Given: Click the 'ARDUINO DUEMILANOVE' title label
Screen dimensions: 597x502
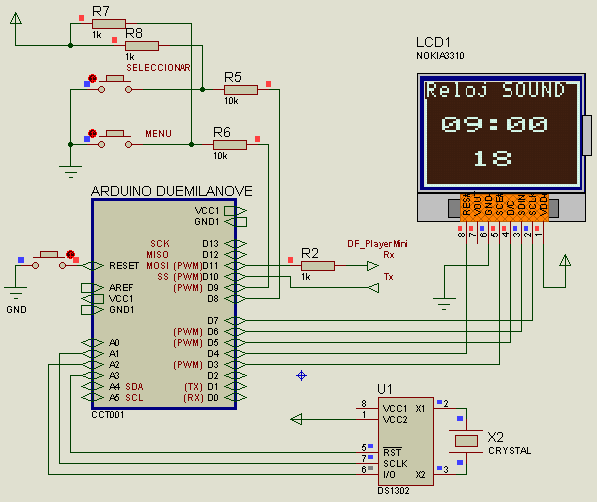Looking at the screenshot, I should (172, 191).
